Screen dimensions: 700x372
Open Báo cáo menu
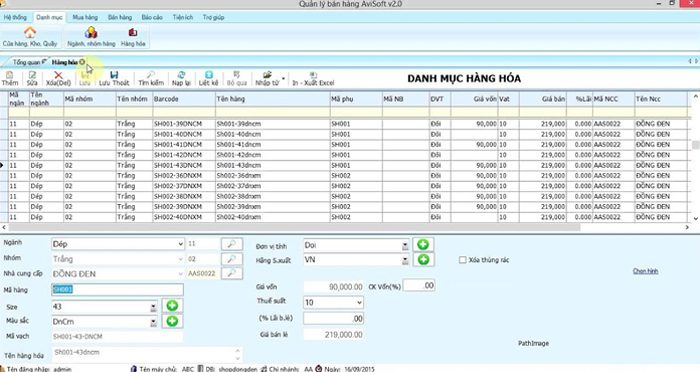click(152, 17)
